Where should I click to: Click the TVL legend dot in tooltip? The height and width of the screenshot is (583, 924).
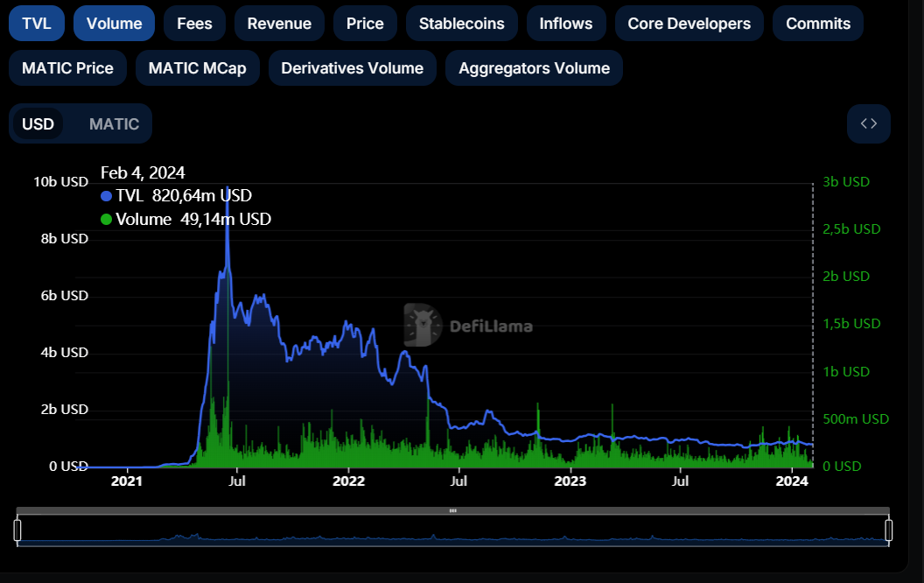click(x=106, y=196)
